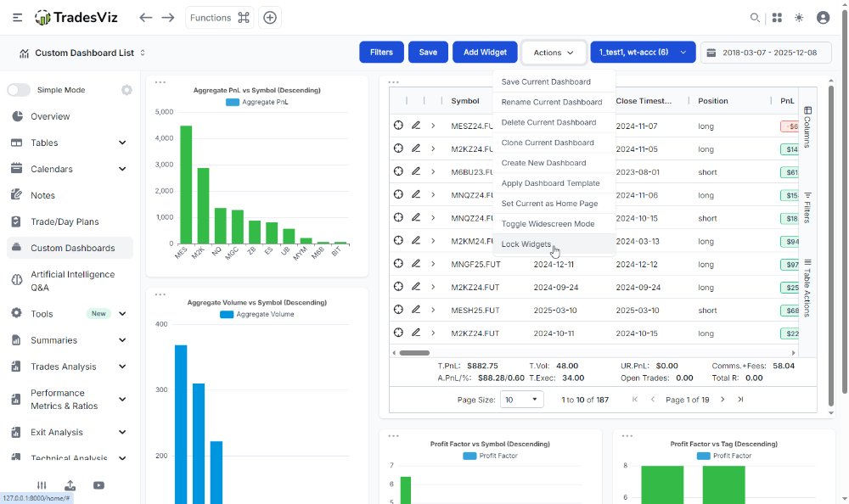
Task: Open the hamburger sidebar menu icon
Action: pos(17,18)
